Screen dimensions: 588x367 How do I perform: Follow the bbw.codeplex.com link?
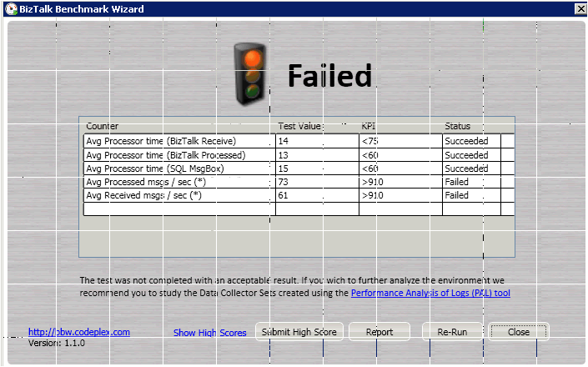point(79,331)
